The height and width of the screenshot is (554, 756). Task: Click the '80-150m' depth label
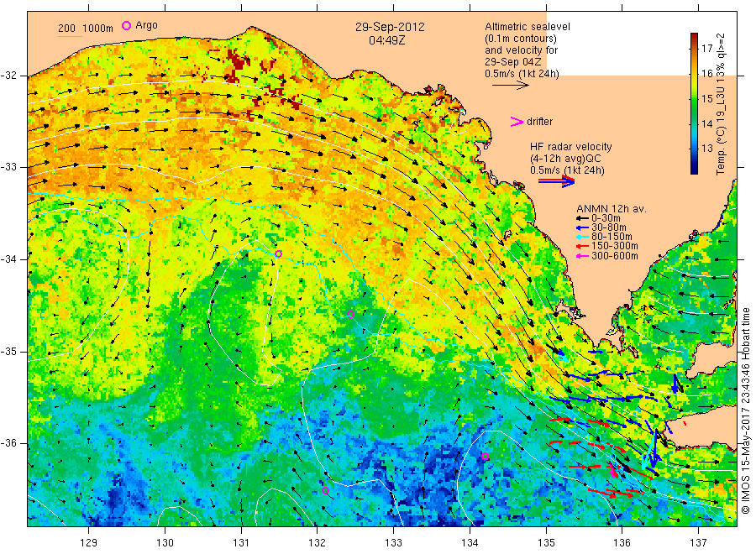(x=612, y=237)
